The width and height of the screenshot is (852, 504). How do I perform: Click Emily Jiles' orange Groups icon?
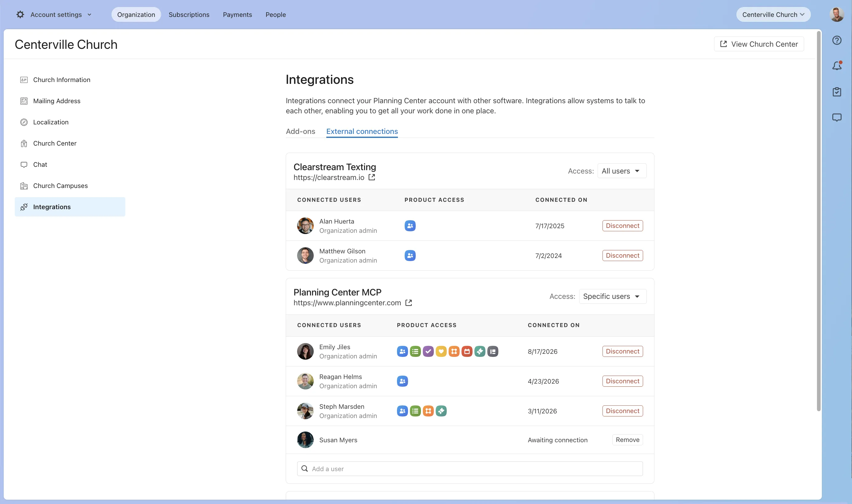point(454,351)
